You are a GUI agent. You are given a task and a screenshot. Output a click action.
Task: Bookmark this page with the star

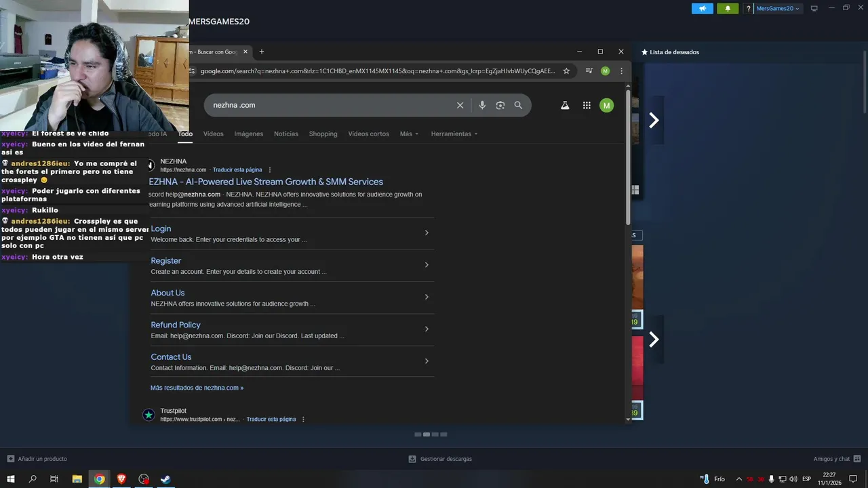click(566, 70)
